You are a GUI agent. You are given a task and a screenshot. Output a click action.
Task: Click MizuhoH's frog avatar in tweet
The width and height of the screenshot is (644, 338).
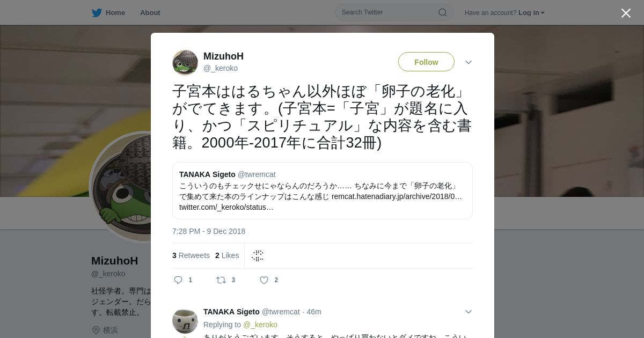pos(185,63)
